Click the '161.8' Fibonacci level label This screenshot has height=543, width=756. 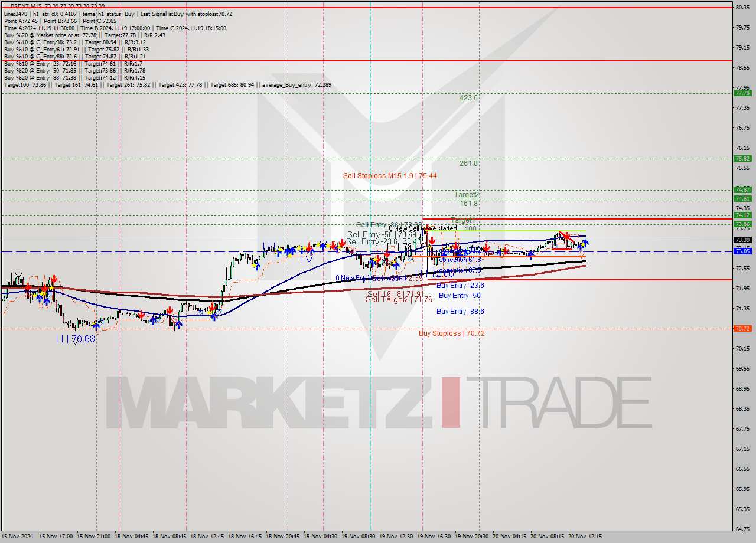pos(468,204)
